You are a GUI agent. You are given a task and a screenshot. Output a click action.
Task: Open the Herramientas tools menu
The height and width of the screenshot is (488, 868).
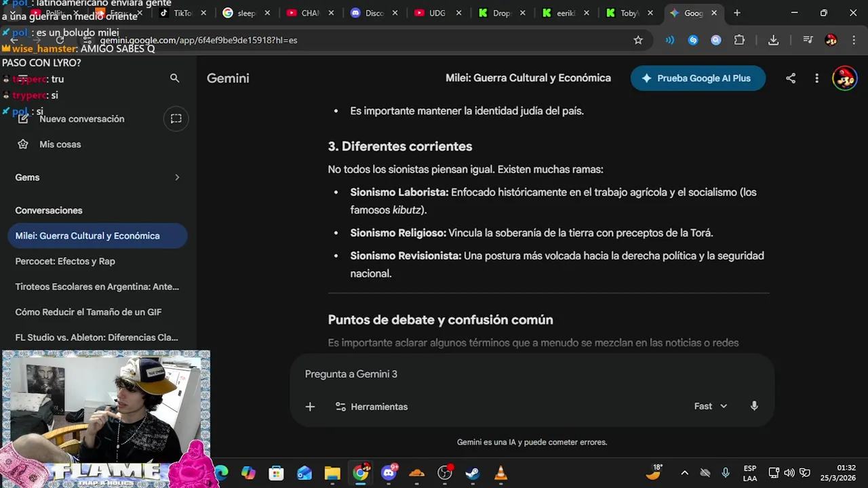pyautogui.click(x=372, y=407)
